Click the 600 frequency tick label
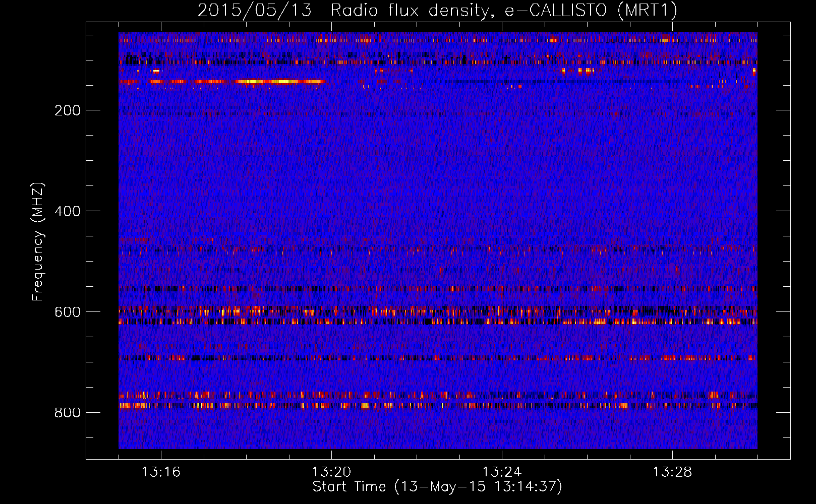This screenshot has width=816, height=504. point(68,312)
